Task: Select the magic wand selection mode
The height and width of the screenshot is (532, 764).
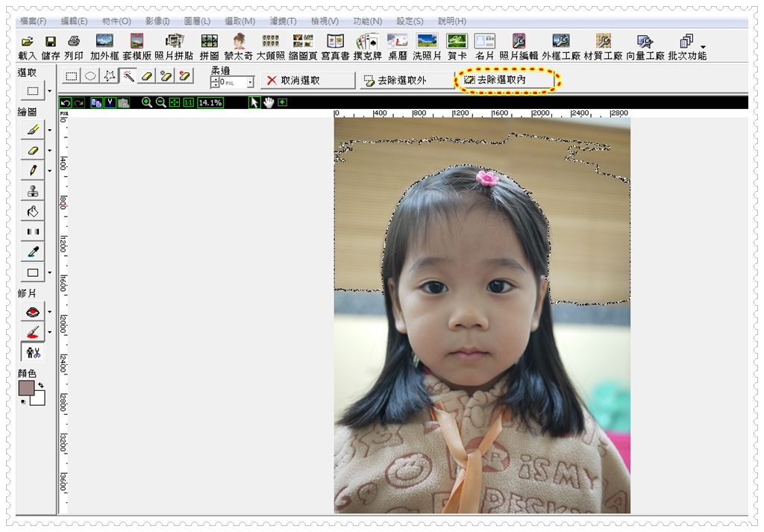Action: tap(128, 76)
